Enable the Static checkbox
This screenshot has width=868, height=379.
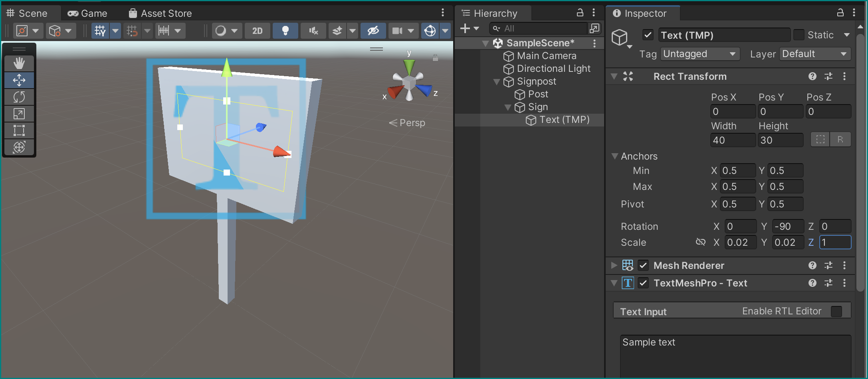click(799, 35)
